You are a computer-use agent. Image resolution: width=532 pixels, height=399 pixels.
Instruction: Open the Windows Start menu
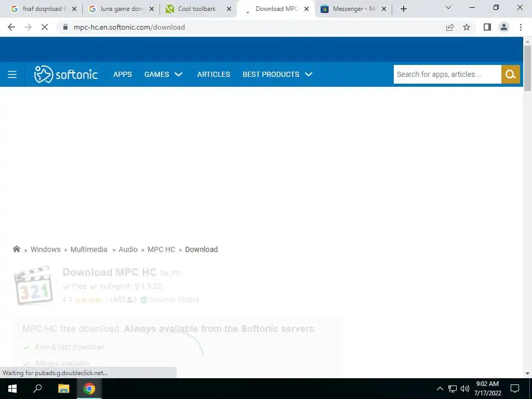(x=12, y=389)
